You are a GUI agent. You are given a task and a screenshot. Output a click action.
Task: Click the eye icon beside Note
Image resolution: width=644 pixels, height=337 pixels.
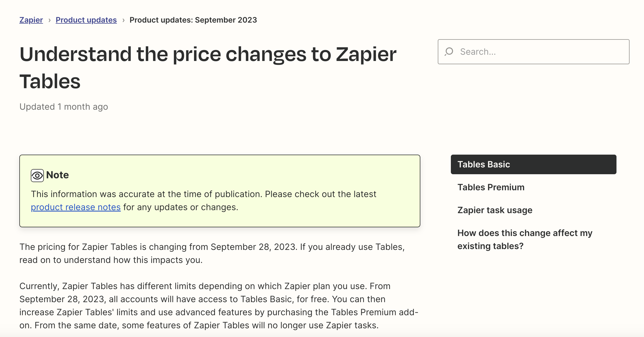pyautogui.click(x=37, y=176)
